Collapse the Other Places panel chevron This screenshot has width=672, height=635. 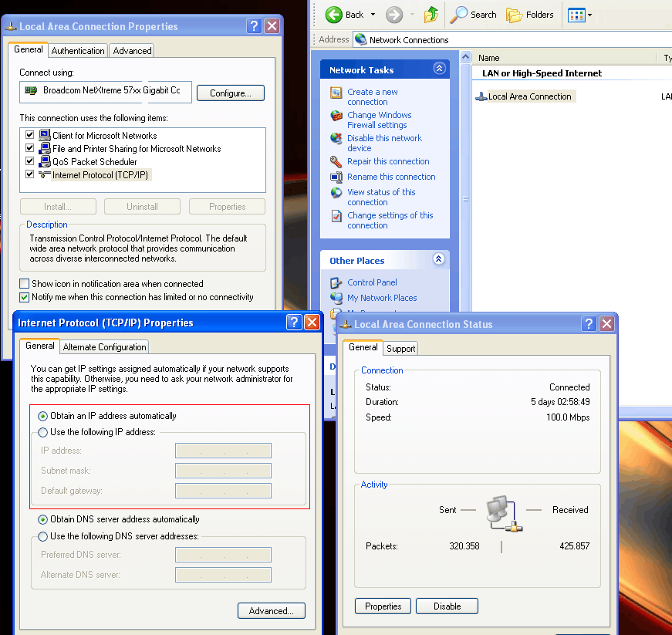click(438, 258)
